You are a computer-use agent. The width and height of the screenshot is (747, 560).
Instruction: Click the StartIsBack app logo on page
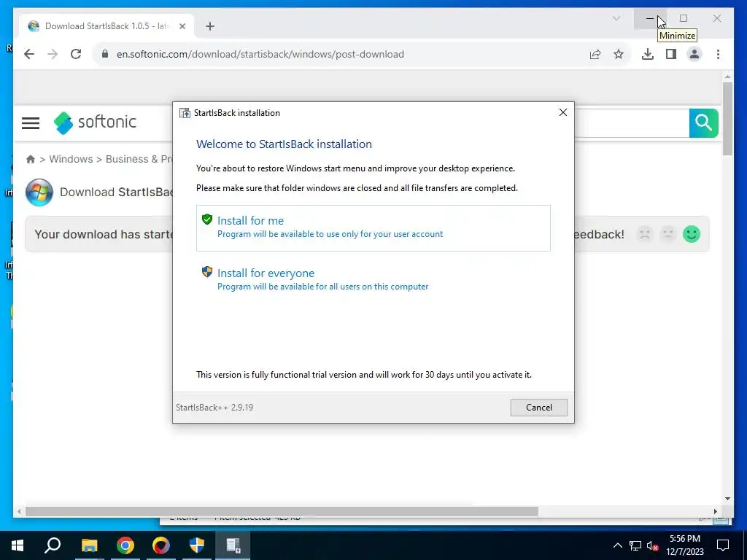[39, 192]
